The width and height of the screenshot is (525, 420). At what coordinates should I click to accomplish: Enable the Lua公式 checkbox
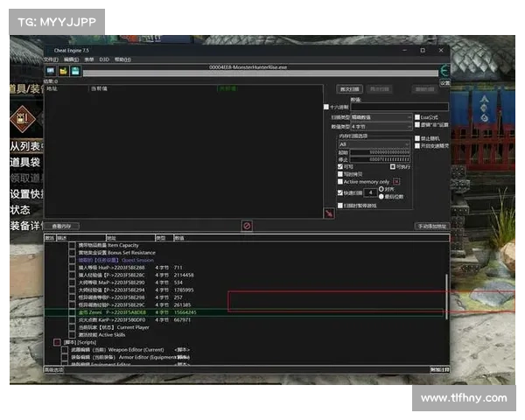[417, 116]
